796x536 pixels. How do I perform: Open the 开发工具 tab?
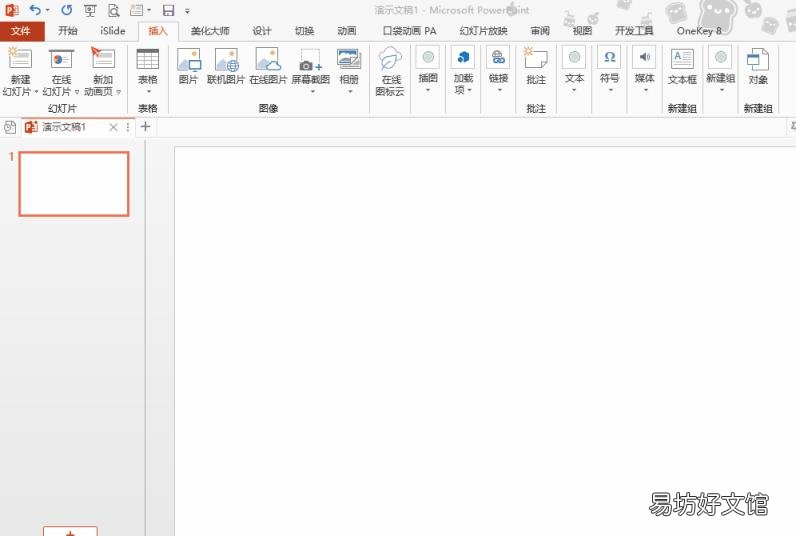634,31
